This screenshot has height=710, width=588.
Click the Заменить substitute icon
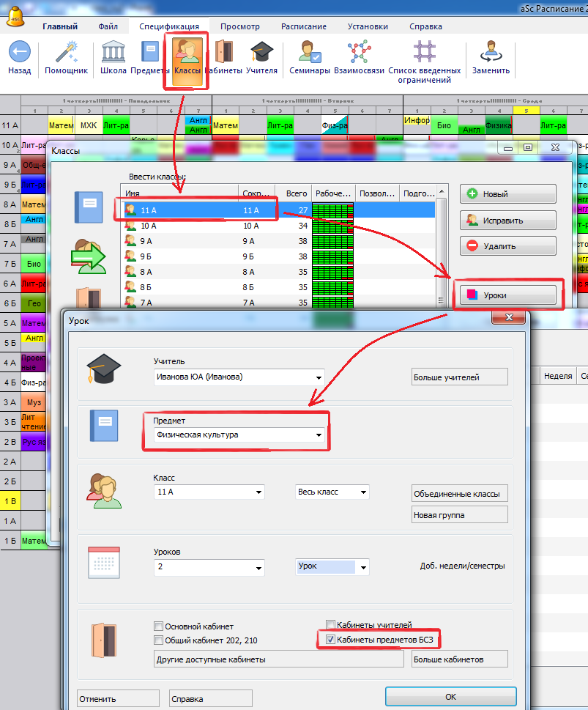pos(491,53)
